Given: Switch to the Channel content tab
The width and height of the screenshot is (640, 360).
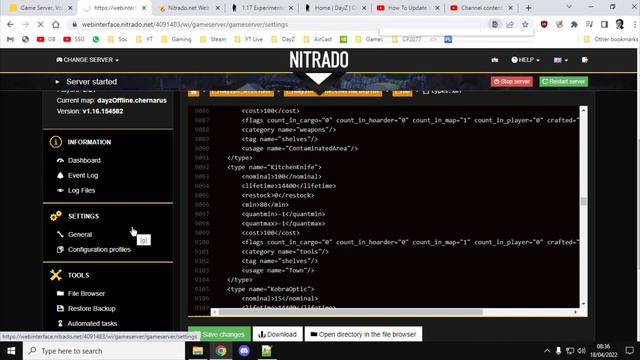Looking at the screenshot, I should tap(482, 8).
